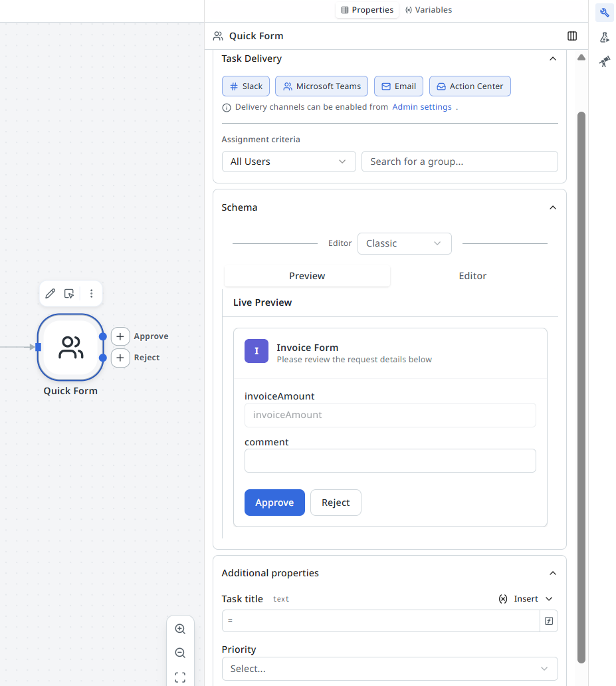Click the Search for a group field
This screenshot has height=686, width=616.
[459, 162]
